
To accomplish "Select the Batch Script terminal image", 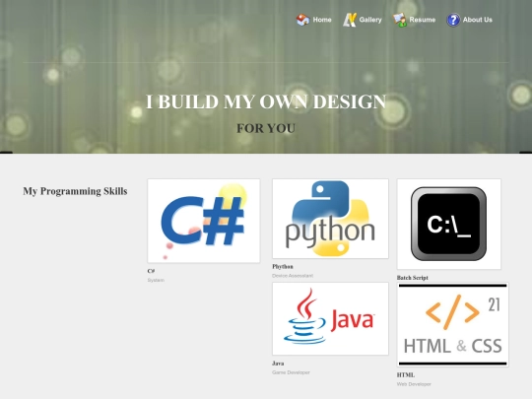I will [449, 224].
